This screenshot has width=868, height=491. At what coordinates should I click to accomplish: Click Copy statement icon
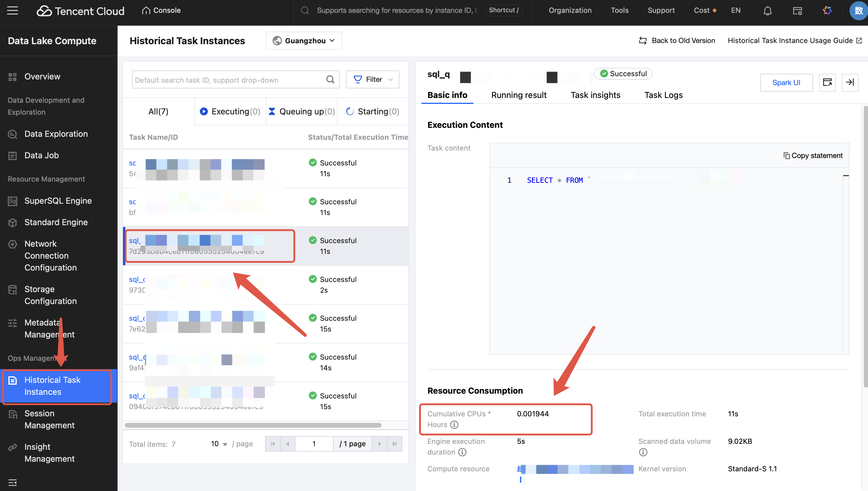click(x=787, y=156)
